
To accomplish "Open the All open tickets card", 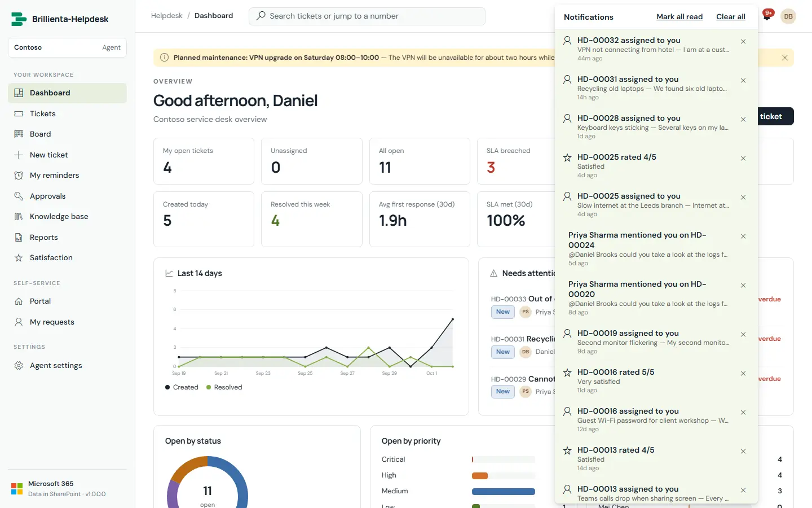I will point(420,161).
